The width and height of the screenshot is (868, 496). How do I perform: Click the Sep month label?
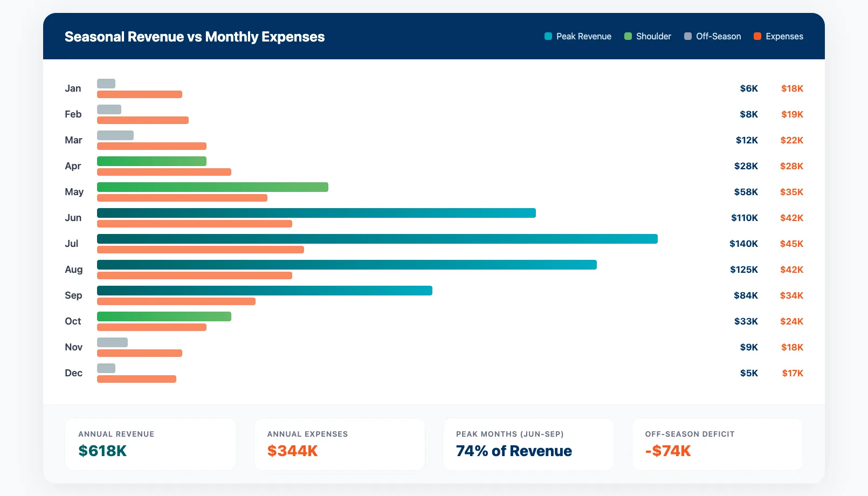click(73, 295)
